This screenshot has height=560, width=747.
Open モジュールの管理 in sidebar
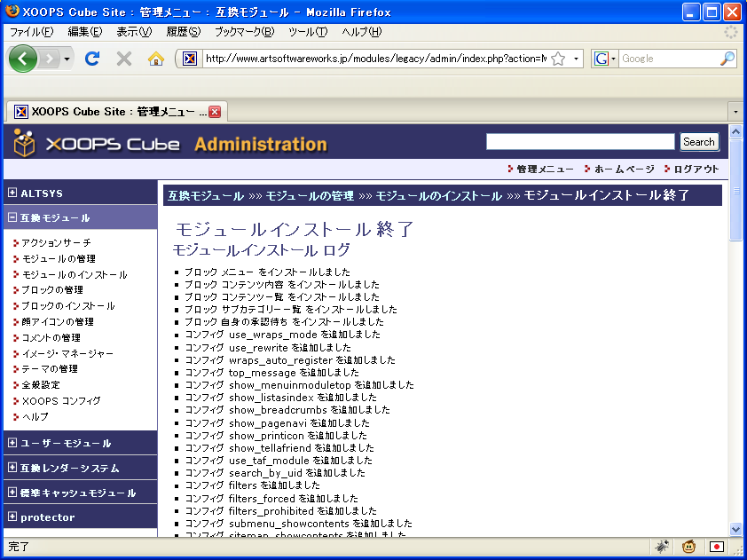pos(59,259)
